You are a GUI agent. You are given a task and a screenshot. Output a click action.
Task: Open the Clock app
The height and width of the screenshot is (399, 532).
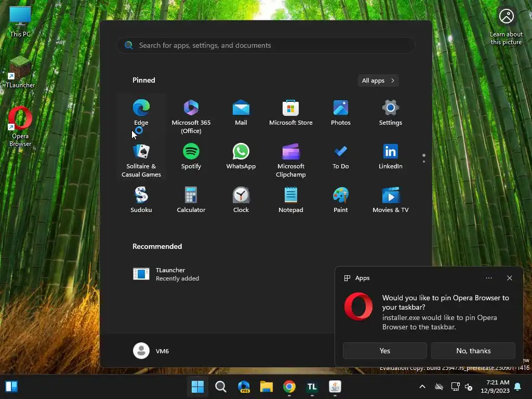pyautogui.click(x=241, y=200)
